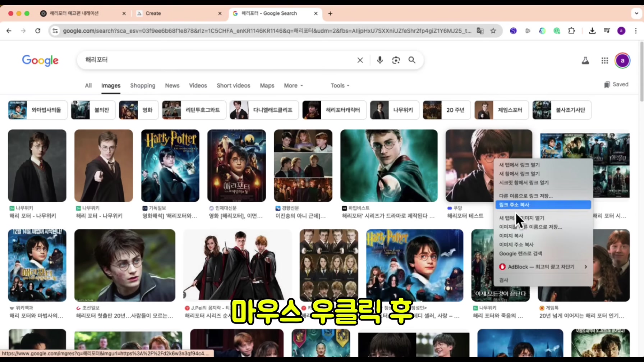Select the News search tab
Image resolution: width=644 pixels, height=362 pixels.
tap(172, 86)
